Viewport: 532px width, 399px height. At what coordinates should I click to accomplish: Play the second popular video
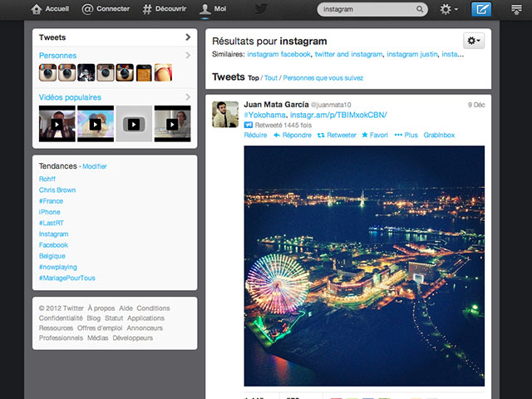click(x=96, y=124)
